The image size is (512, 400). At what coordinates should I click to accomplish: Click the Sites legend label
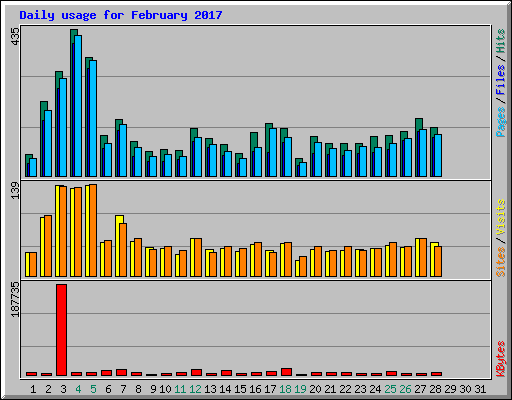[500, 262]
